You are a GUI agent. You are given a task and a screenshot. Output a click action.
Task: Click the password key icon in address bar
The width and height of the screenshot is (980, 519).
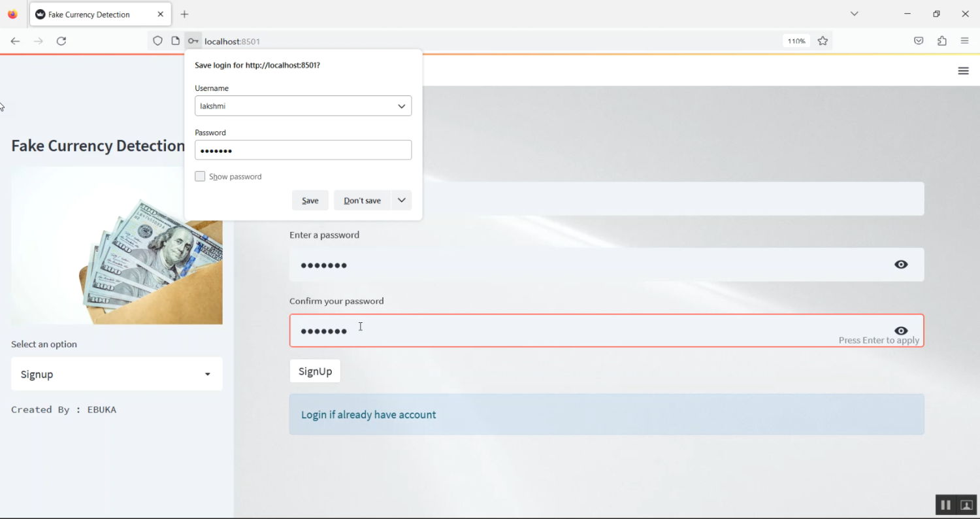coord(193,41)
